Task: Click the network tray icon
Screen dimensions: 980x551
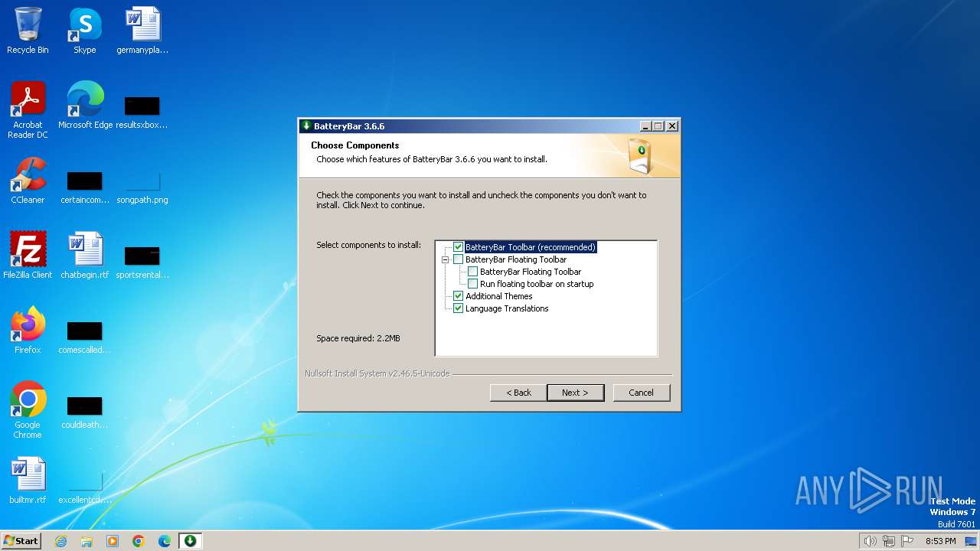Action: 889,541
